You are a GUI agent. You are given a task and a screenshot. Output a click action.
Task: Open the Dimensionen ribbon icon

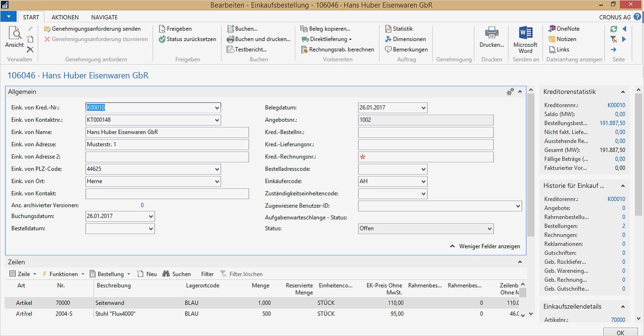(x=389, y=39)
